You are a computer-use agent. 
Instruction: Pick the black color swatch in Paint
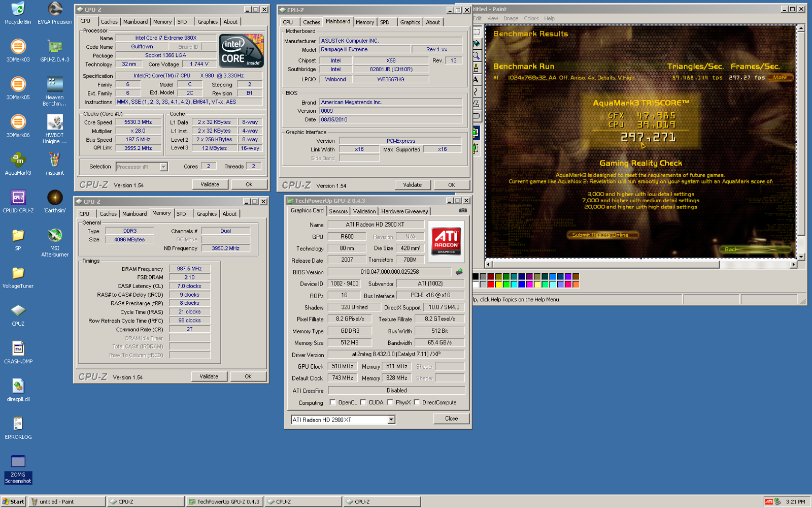pyautogui.click(x=476, y=276)
